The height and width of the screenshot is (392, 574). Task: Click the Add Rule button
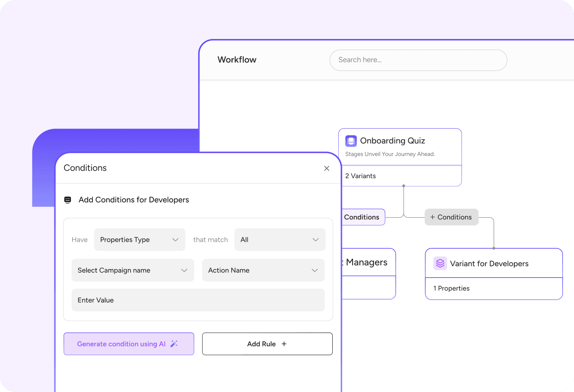pos(267,344)
